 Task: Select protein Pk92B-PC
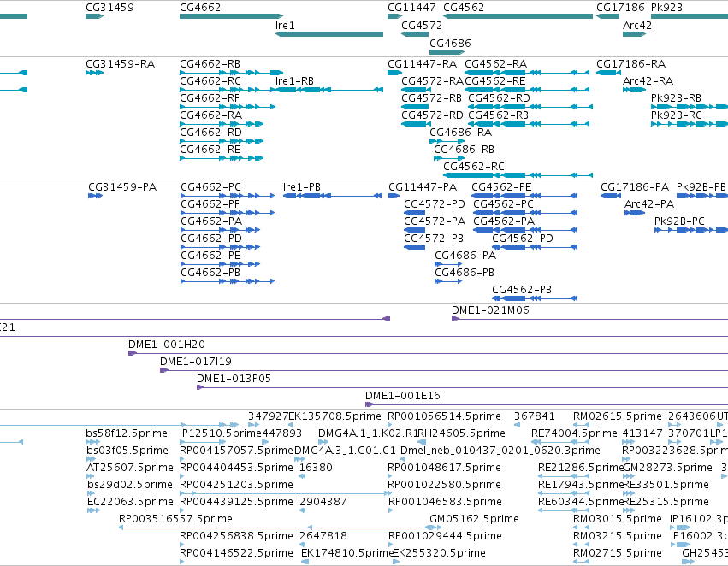point(691,230)
